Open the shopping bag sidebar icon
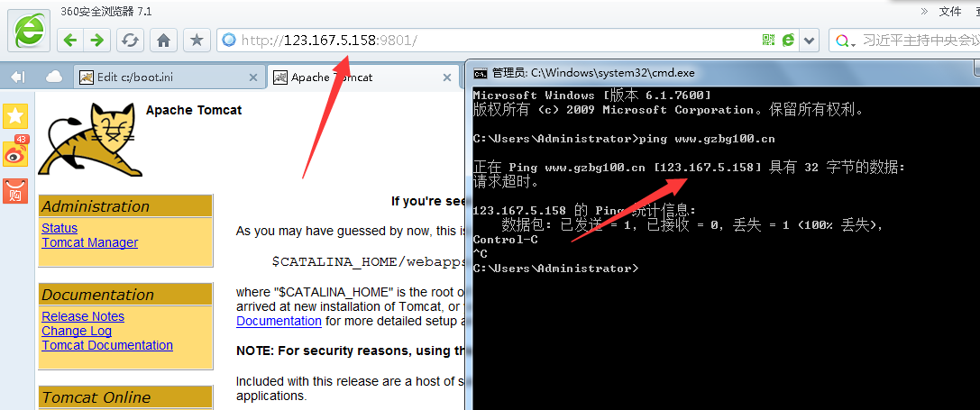The width and height of the screenshot is (980, 410). (x=15, y=191)
